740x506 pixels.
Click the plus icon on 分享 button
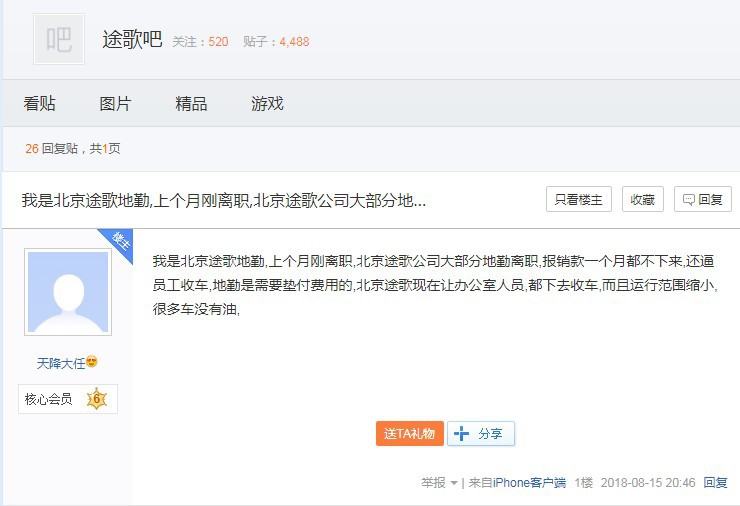(x=462, y=433)
